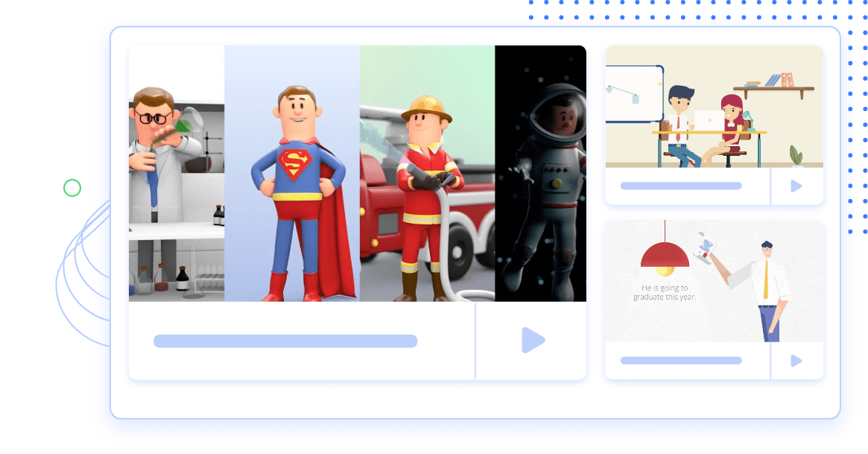The image size is (868, 454).
Task: Click the play icon under office animation
Action: (x=796, y=186)
